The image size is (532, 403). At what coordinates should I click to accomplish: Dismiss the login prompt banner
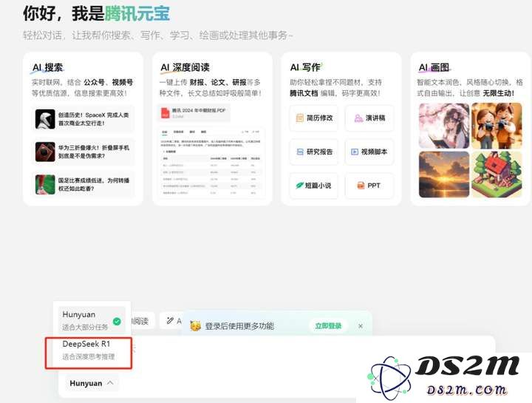point(361,326)
